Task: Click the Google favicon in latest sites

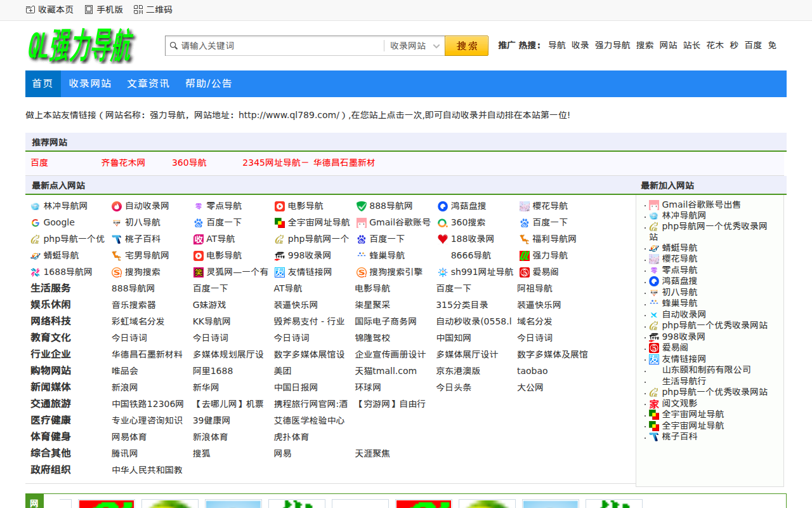Action: (x=36, y=223)
